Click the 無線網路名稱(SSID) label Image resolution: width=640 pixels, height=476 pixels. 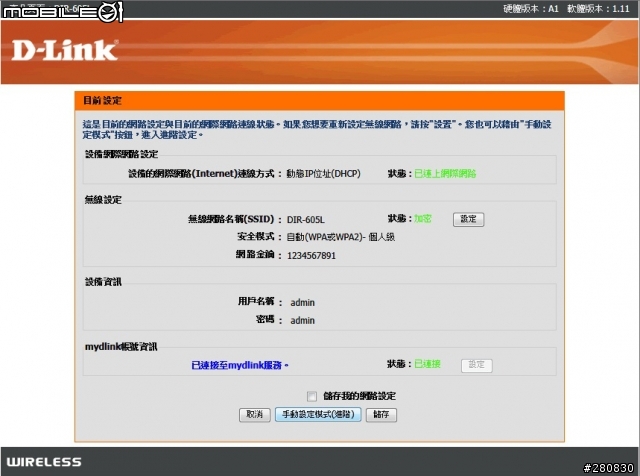click(231, 219)
